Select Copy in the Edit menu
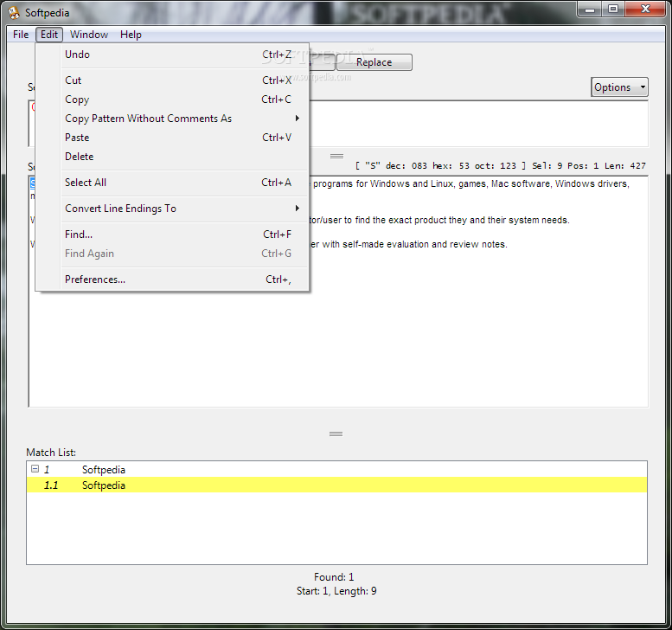Viewport: 672px width, 630px height. pos(184,100)
